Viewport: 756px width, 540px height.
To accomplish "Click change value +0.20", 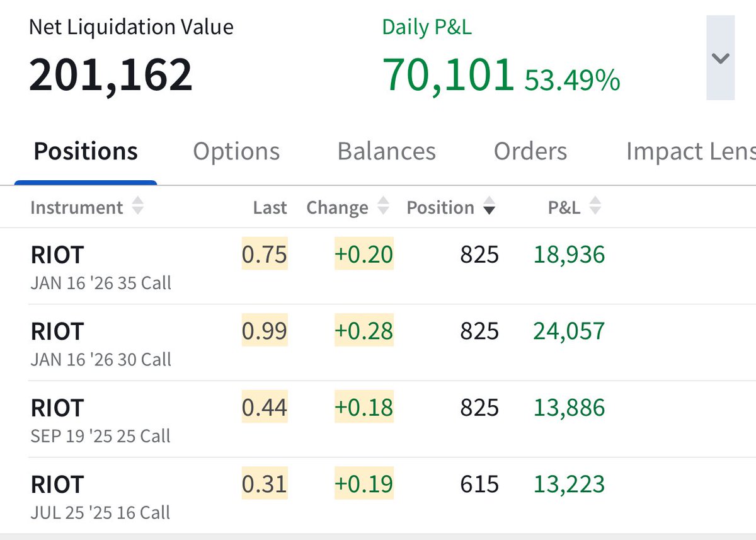I will tap(364, 254).
